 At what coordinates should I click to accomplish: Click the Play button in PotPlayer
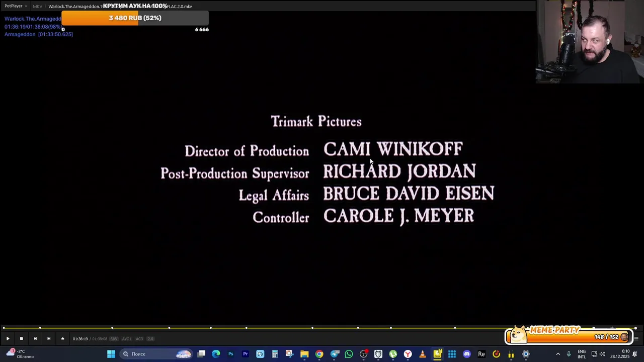pyautogui.click(x=8, y=339)
